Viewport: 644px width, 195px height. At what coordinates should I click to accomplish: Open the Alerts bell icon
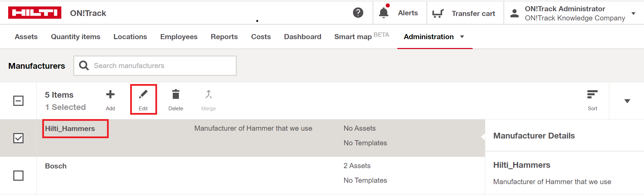pos(384,12)
